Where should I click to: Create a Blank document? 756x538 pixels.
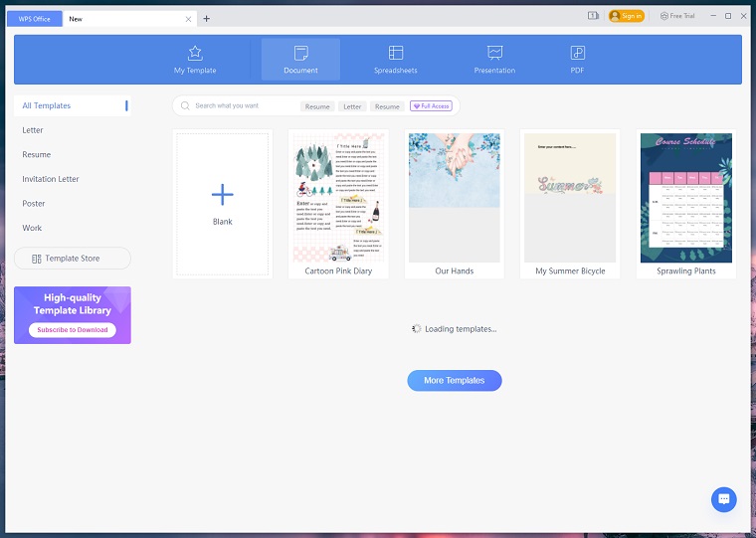click(x=222, y=204)
